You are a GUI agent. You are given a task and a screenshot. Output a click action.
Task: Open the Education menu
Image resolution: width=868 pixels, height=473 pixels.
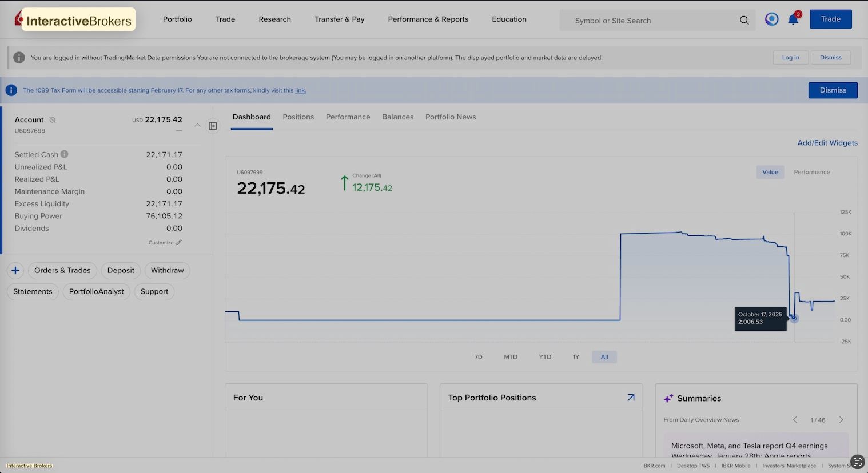click(509, 19)
